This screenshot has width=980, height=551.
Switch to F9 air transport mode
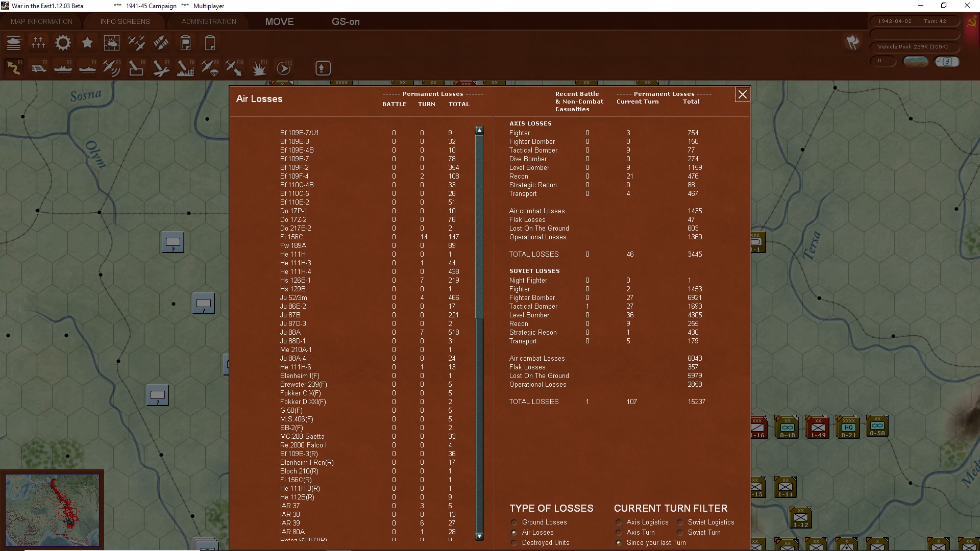[x=210, y=68]
